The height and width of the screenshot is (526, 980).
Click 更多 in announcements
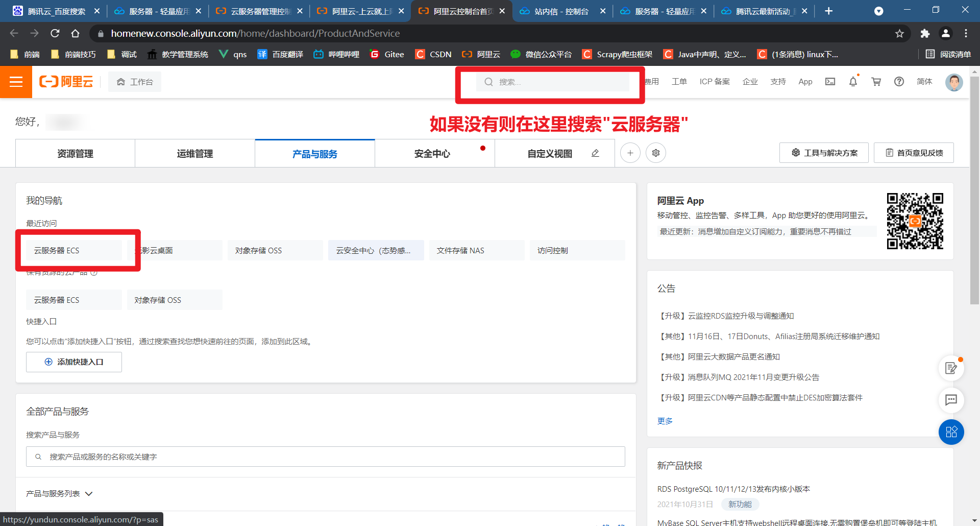coord(665,421)
